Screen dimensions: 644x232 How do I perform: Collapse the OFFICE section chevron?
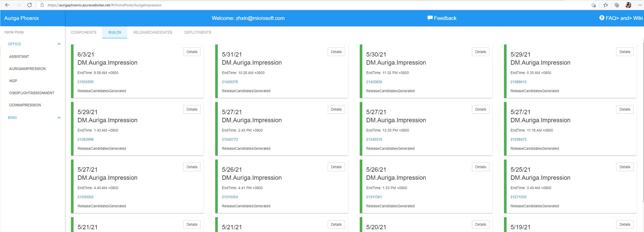[x=59, y=44]
